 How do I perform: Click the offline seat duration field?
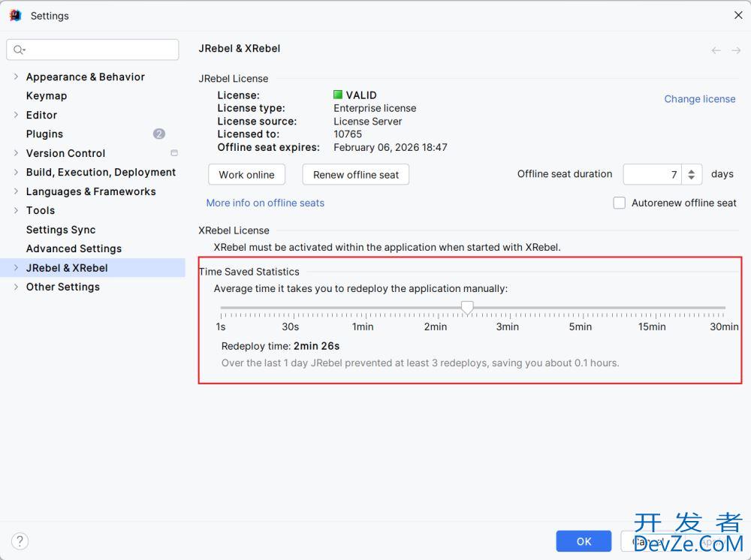tap(652, 174)
